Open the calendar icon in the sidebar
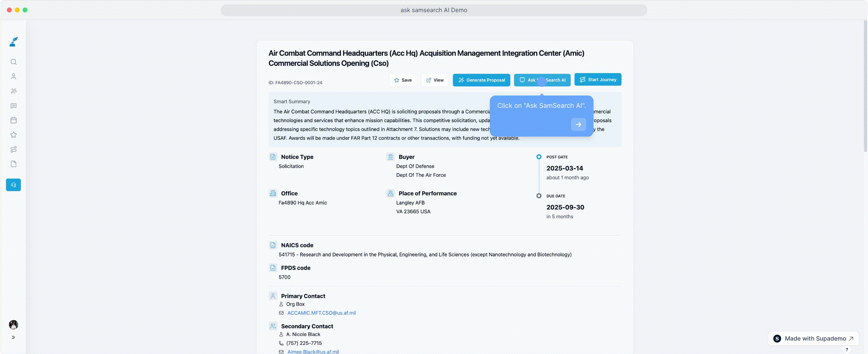This screenshot has height=354, width=868. (13, 120)
